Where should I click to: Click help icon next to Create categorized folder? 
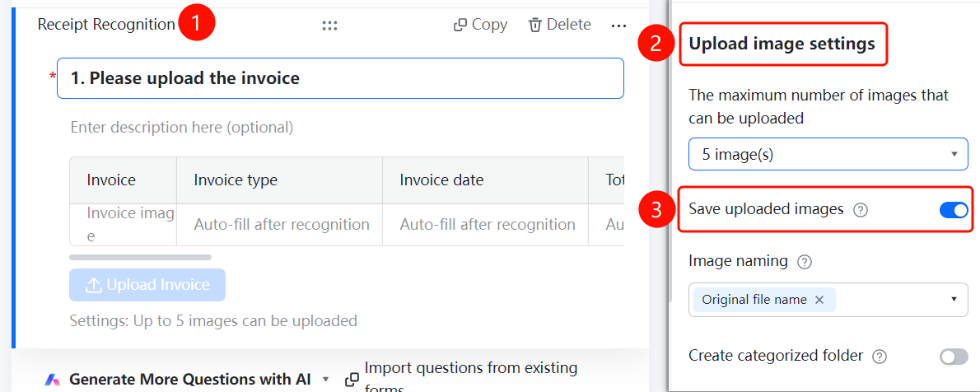(880, 357)
